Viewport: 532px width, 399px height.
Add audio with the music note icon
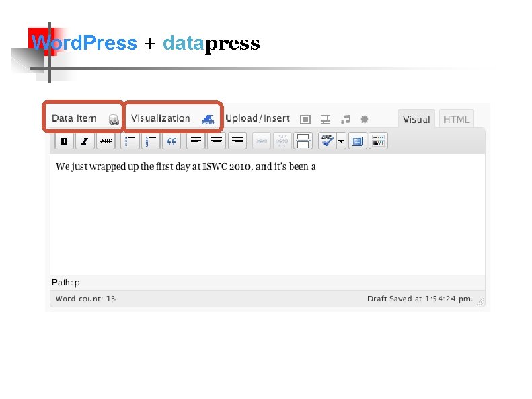point(346,119)
